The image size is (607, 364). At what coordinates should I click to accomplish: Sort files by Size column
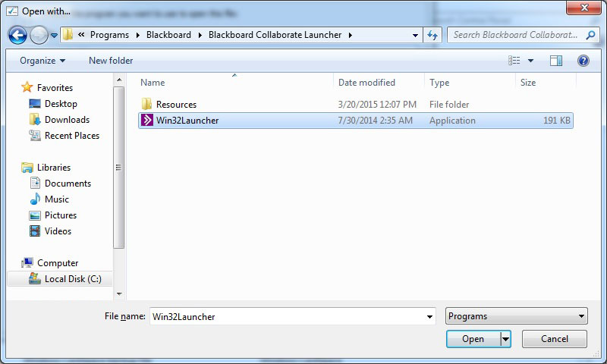click(x=528, y=83)
